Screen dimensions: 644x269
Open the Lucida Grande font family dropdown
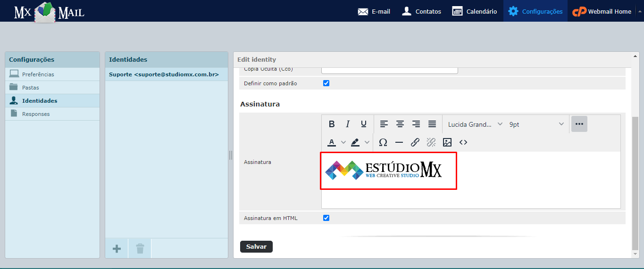pos(475,124)
